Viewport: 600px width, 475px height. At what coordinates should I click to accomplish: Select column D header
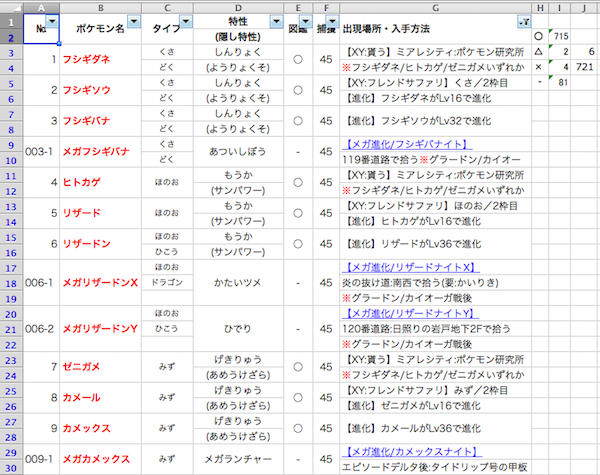(x=238, y=8)
